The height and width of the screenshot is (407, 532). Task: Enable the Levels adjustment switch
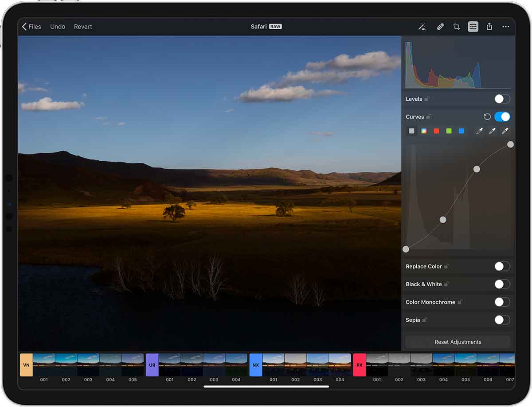pos(502,99)
